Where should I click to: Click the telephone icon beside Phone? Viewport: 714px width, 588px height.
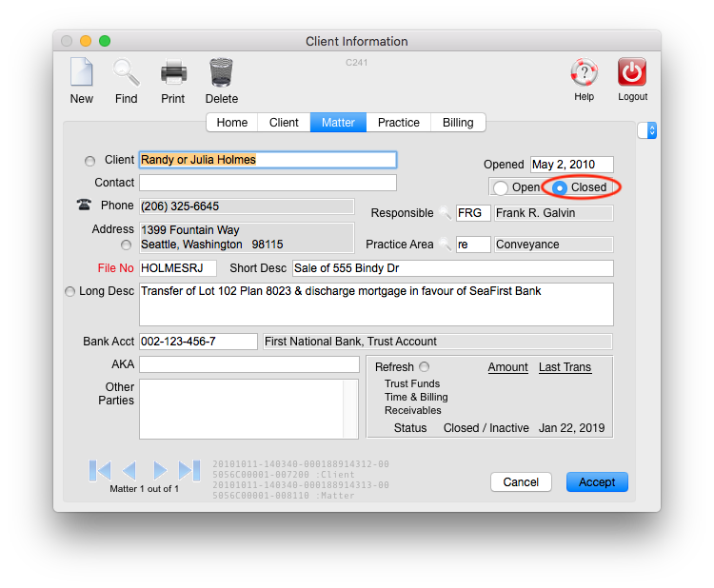[84, 206]
